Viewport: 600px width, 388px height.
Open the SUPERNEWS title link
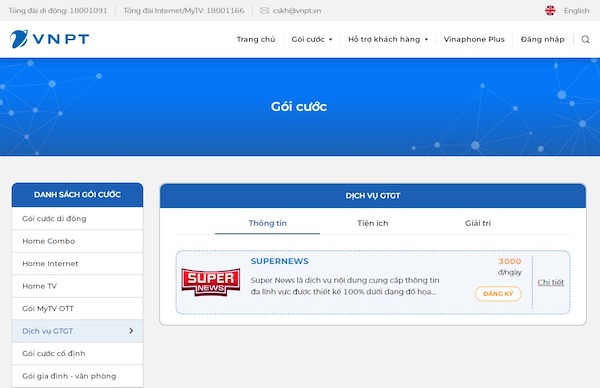click(x=279, y=261)
